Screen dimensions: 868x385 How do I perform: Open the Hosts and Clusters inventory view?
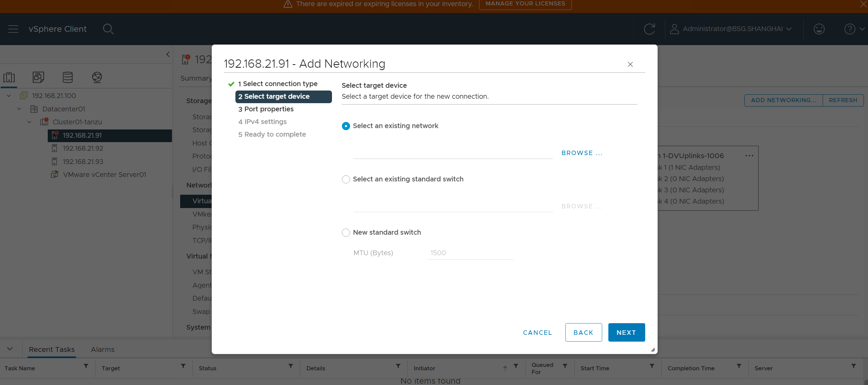pyautogui.click(x=9, y=77)
